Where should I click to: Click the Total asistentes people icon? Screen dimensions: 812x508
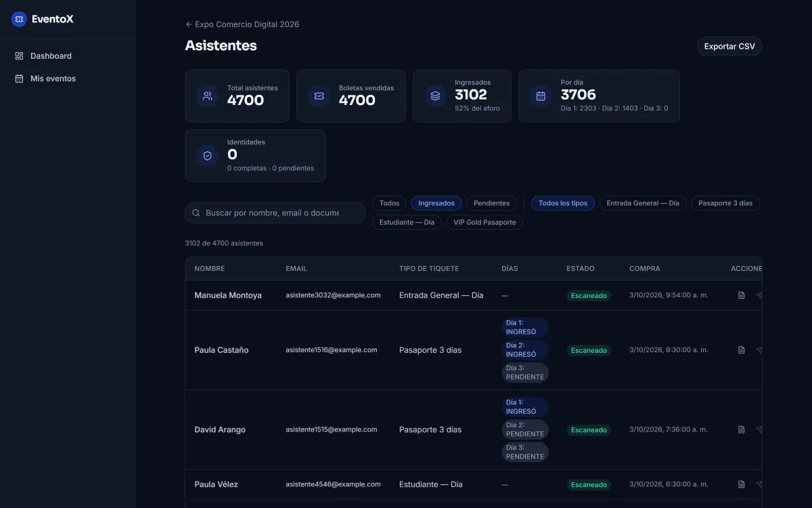pyautogui.click(x=208, y=96)
